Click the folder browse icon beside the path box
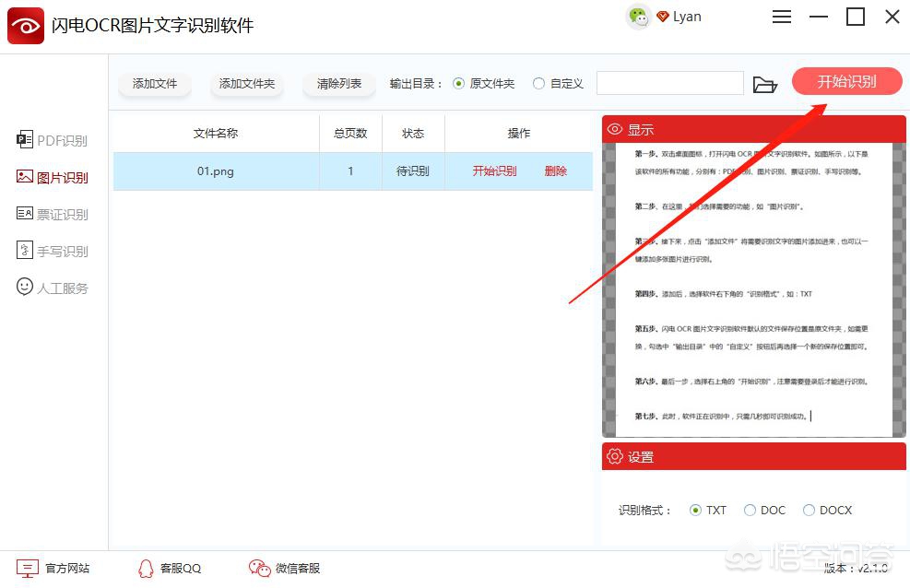 click(765, 82)
